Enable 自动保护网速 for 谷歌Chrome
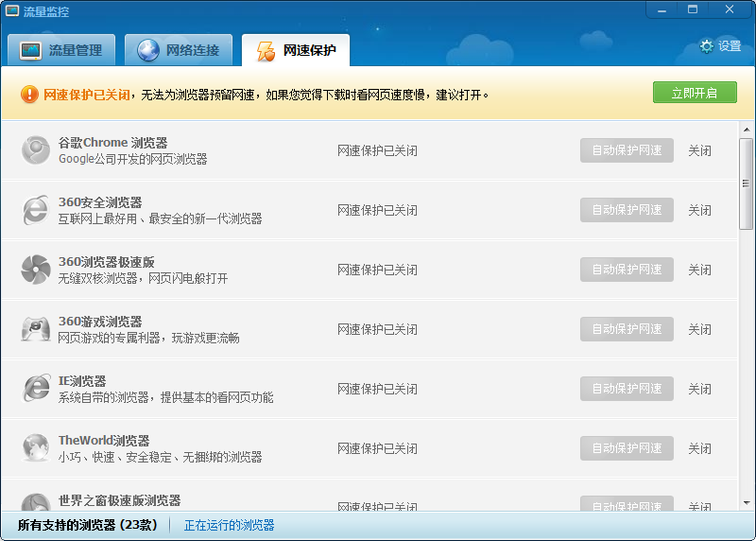Viewport: 756px width, 541px height. point(627,150)
